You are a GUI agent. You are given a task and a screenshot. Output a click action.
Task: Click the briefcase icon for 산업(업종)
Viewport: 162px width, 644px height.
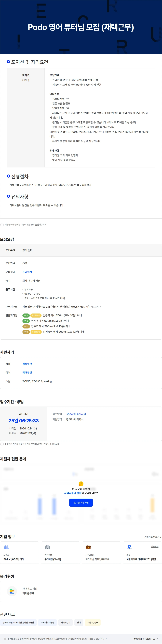88,547
